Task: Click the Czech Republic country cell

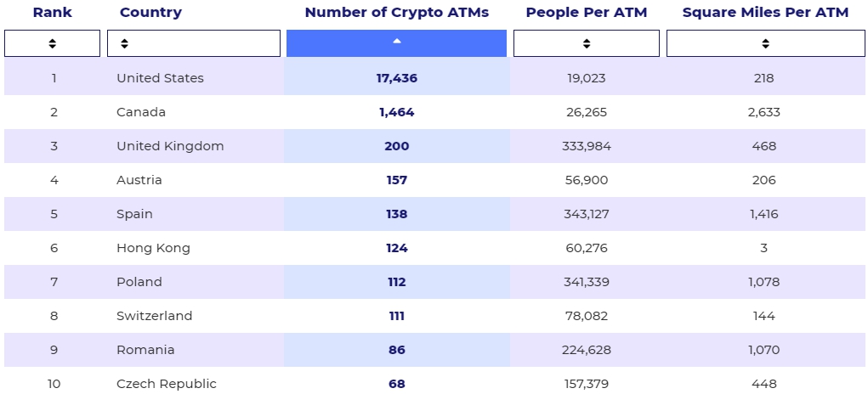Action: pyautogui.click(x=167, y=384)
